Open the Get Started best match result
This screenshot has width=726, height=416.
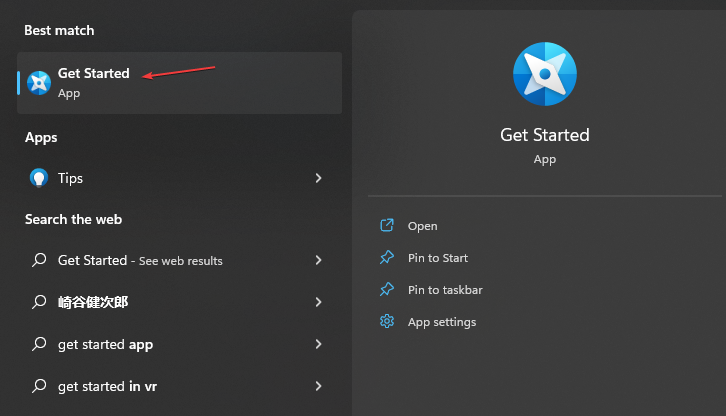point(179,83)
